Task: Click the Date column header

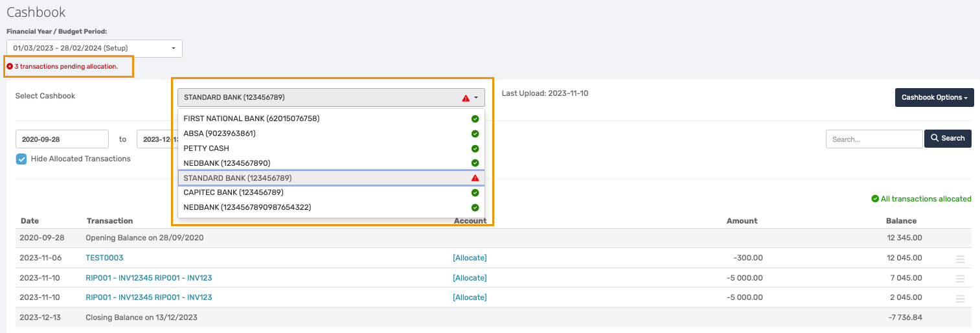Action: tap(30, 221)
